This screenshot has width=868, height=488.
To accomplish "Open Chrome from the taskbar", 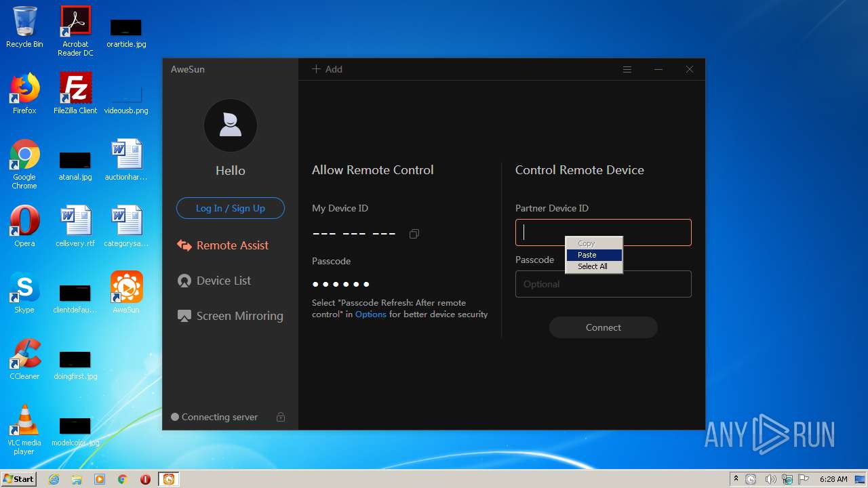I will 123,479.
